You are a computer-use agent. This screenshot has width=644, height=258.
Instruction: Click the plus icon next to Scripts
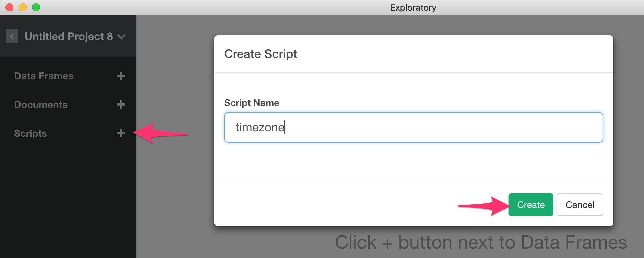[121, 133]
